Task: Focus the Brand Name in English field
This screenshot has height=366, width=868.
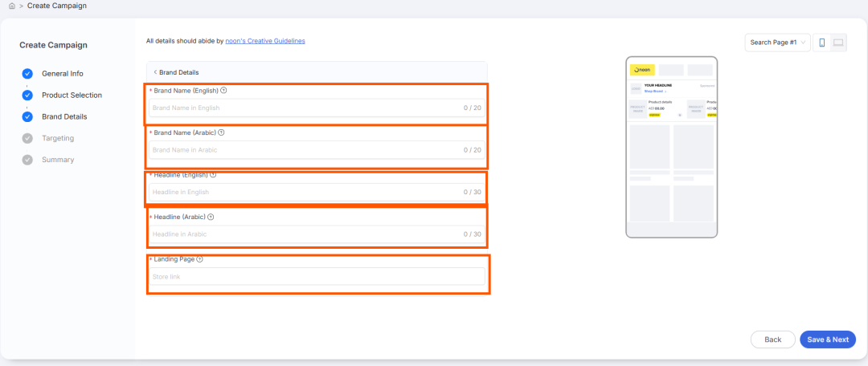Action: (305, 108)
